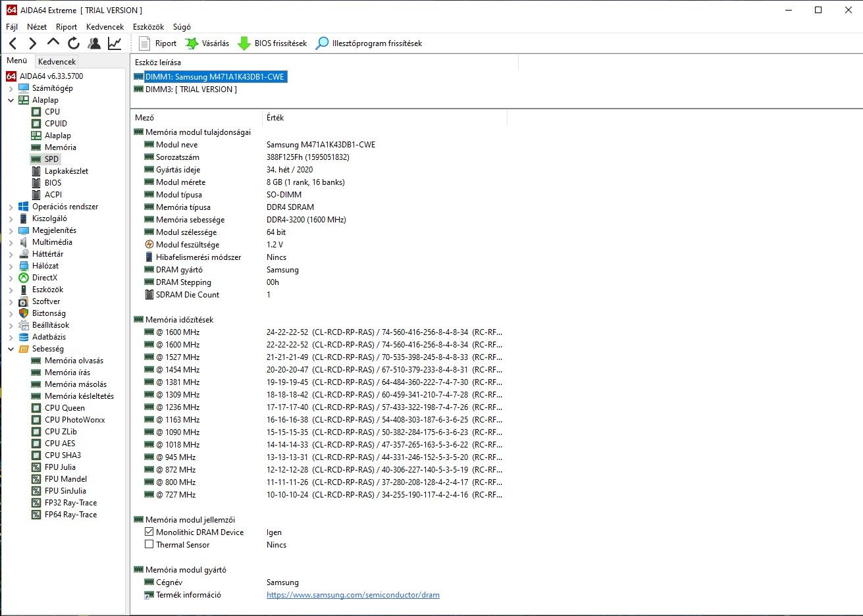863x616 pixels.
Task: Select the BIOS tree item
Action: (x=53, y=183)
